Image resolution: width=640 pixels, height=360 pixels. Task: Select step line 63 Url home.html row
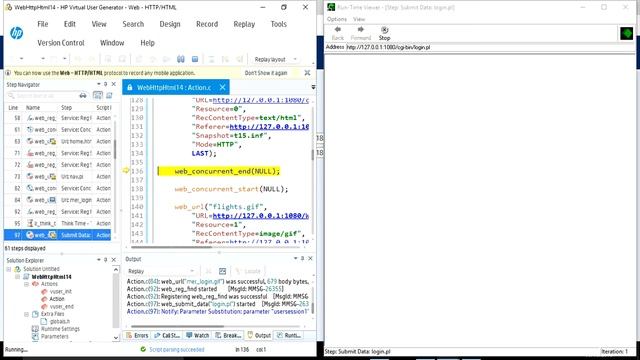coord(58,142)
